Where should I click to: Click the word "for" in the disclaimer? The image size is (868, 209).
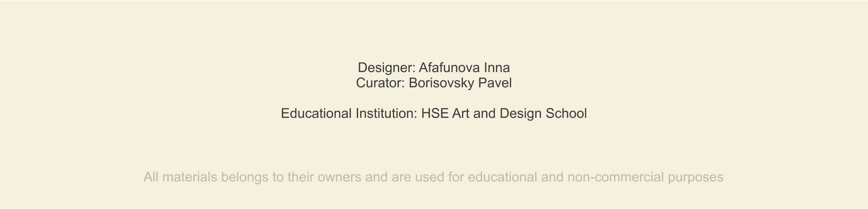coord(456,177)
